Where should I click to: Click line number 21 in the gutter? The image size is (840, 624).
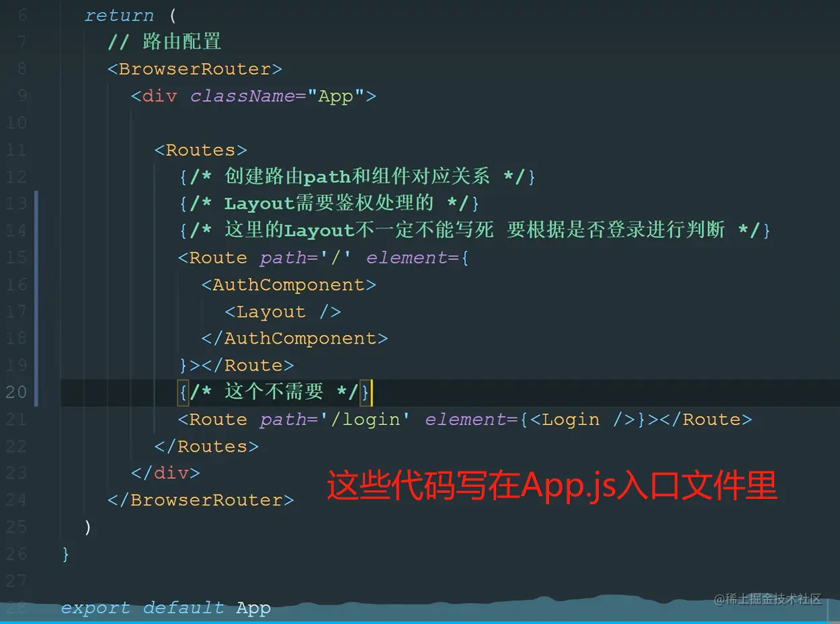pyautogui.click(x=16, y=419)
